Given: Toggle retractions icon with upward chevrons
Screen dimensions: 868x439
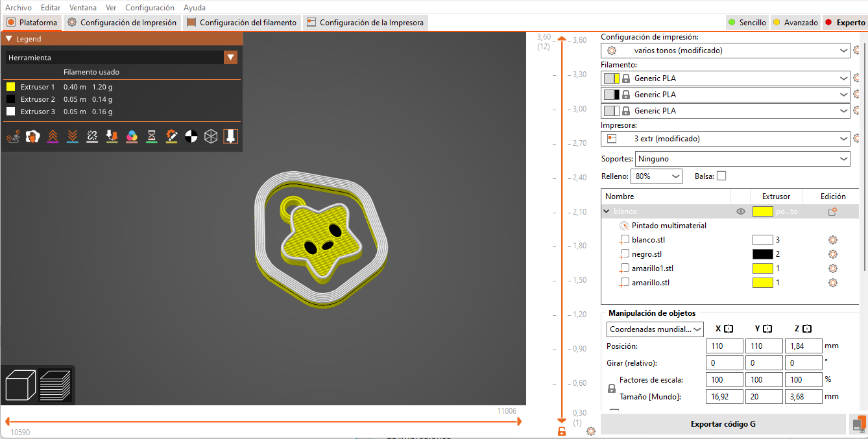Looking at the screenshot, I should point(53,136).
